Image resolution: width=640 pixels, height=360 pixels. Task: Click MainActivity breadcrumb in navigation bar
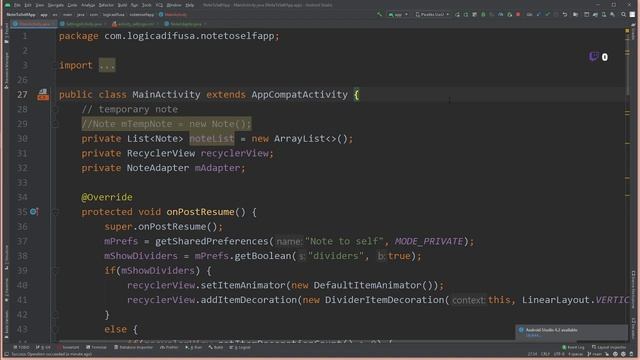pyautogui.click(x=173, y=15)
